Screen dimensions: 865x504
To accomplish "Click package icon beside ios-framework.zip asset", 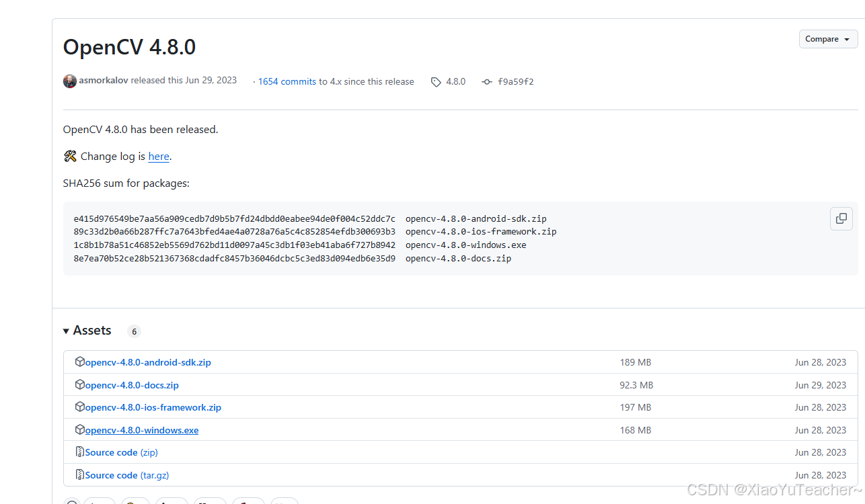I will pos(80,407).
